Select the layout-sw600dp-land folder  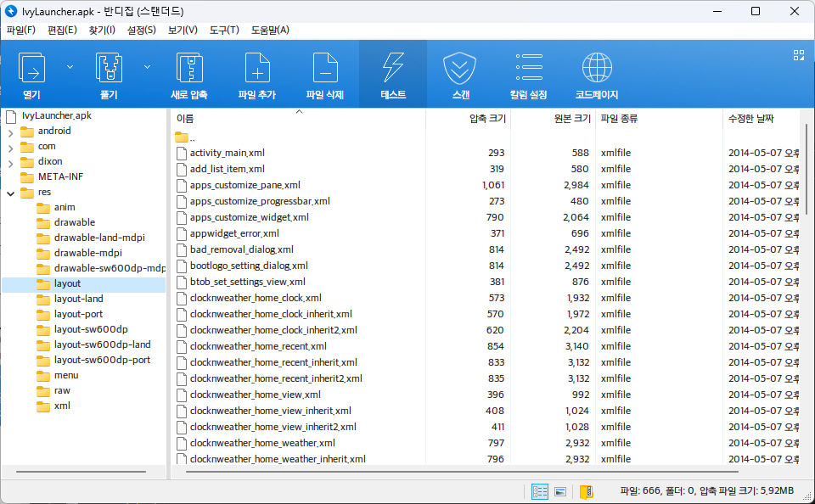(x=102, y=344)
